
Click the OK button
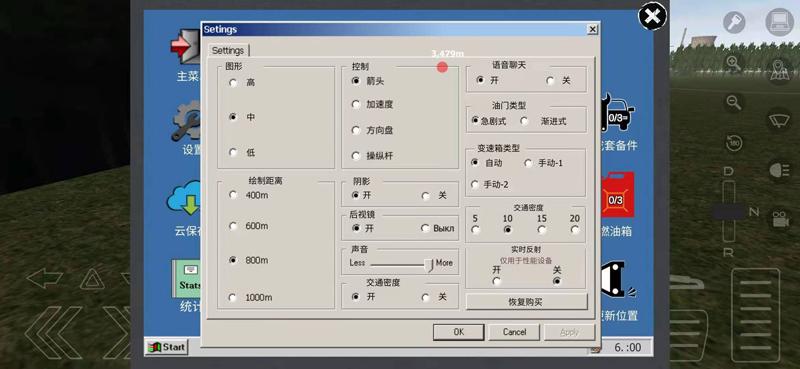point(459,332)
